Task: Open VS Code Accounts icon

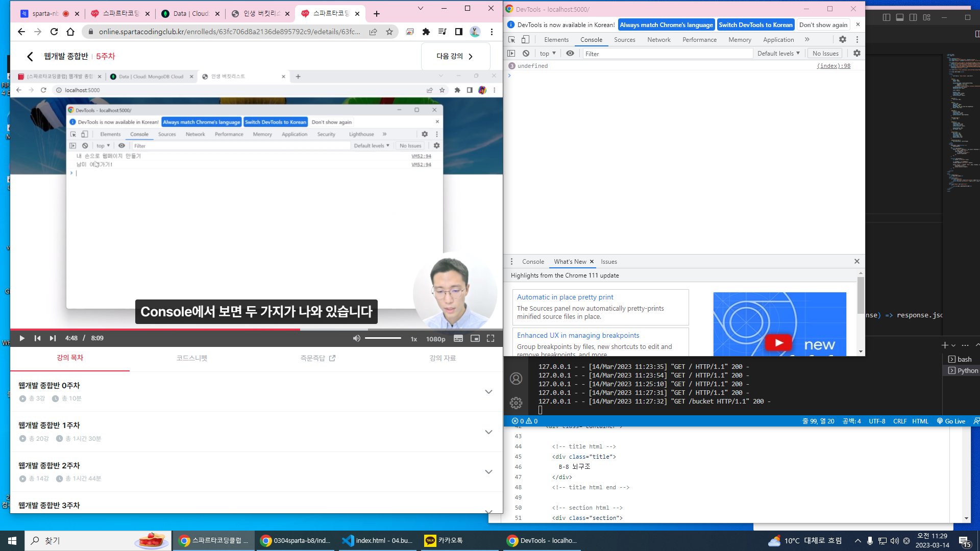Action: (x=516, y=379)
